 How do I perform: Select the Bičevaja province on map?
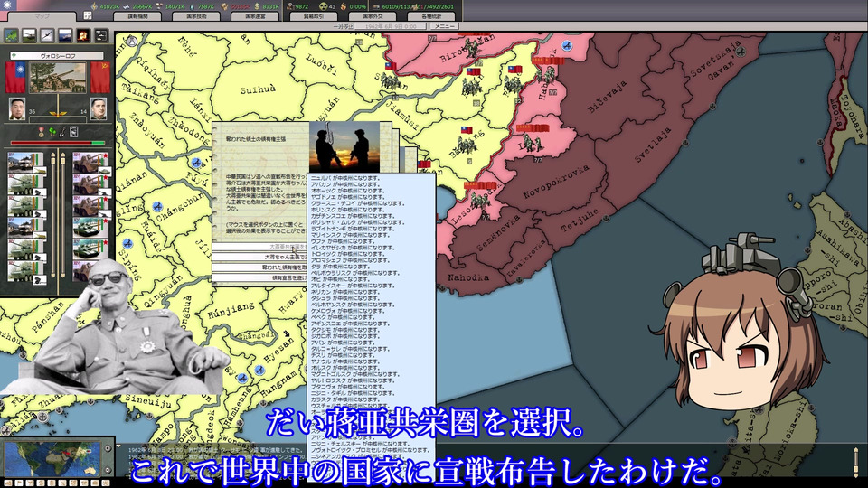tap(608, 98)
